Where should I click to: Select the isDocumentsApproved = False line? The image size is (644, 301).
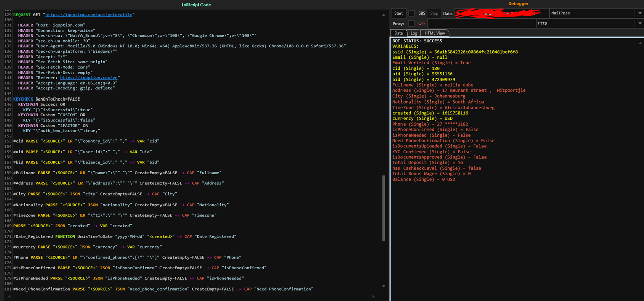pos(439,157)
